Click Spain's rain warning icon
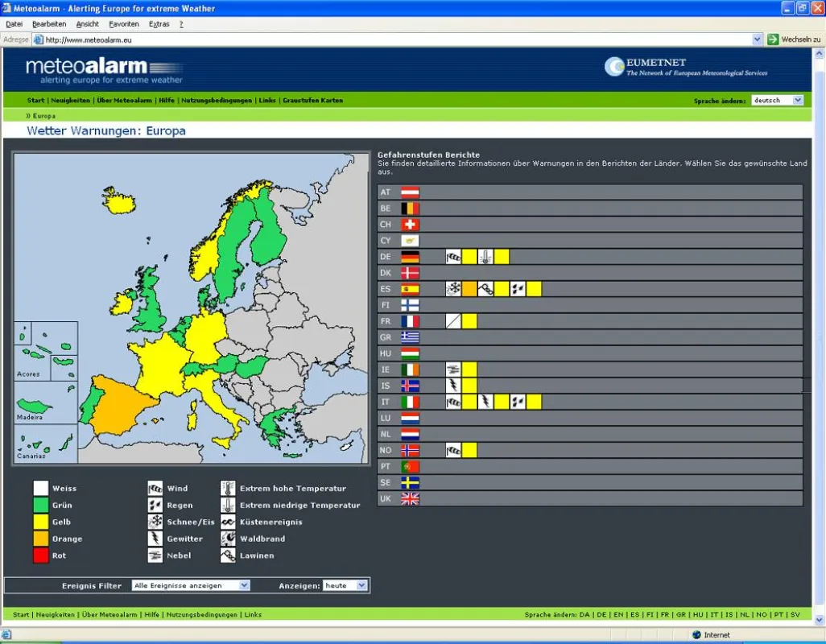 coord(518,289)
